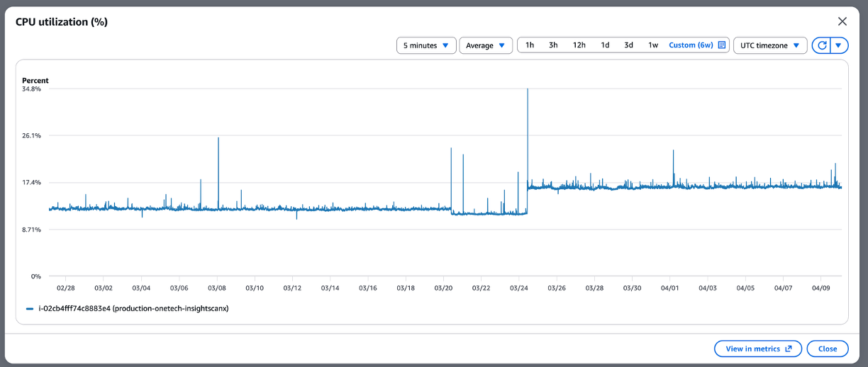Click the blue legend swatch for the instance
The width and height of the screenshot is (868, 367).
click(x=30, y=309)
